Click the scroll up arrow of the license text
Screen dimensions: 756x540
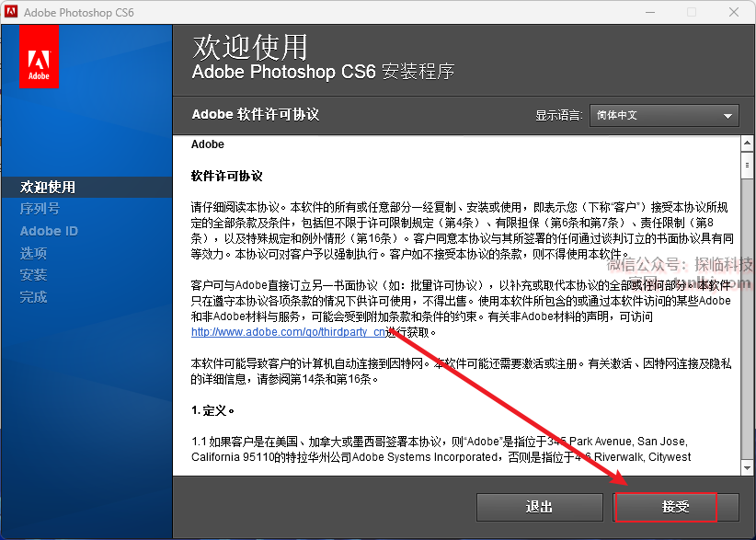pos(748,144)
